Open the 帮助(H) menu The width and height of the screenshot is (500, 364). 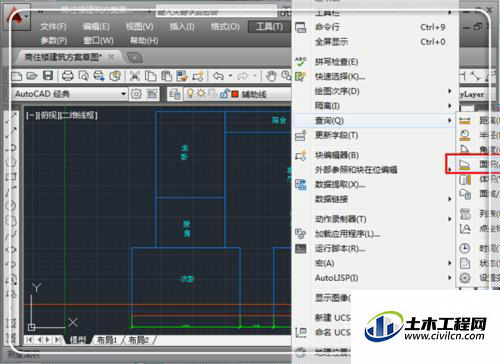click(x=144, y=41)
